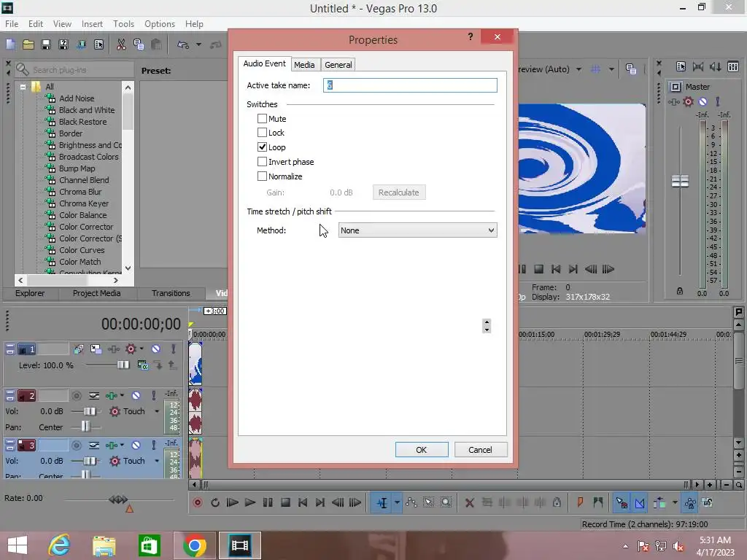Click the Master FX gear icon in mixer
Viewport: 747px width, 560px height.
point(688,101)
